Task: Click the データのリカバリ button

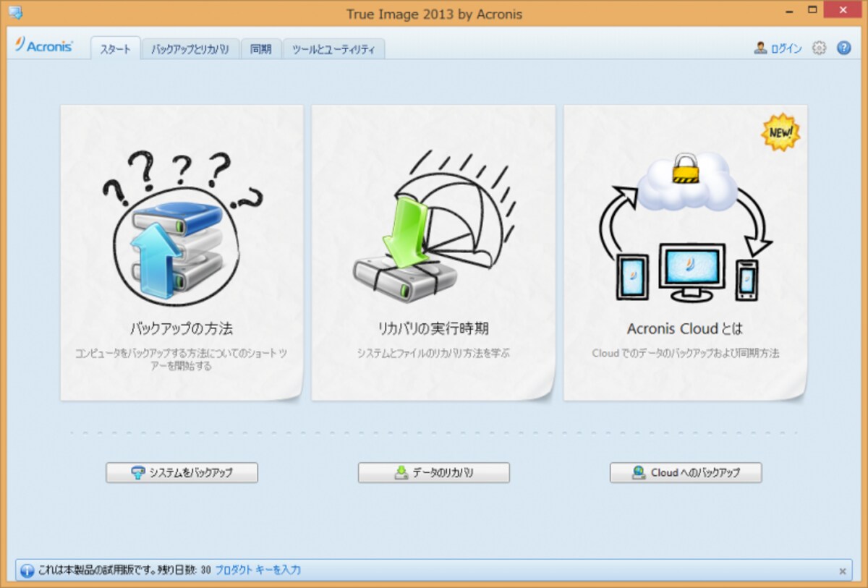Action: (433, 473)
